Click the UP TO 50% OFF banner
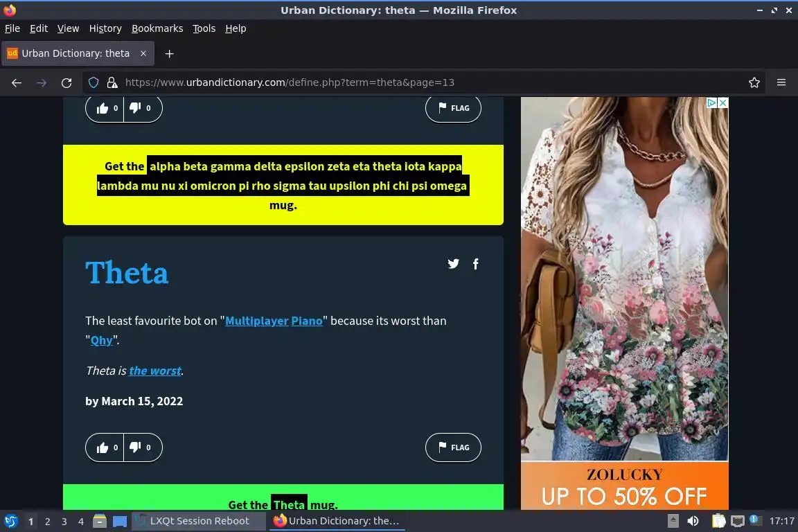The height and width of the screenshot is (532, 798). pos(624,496)
